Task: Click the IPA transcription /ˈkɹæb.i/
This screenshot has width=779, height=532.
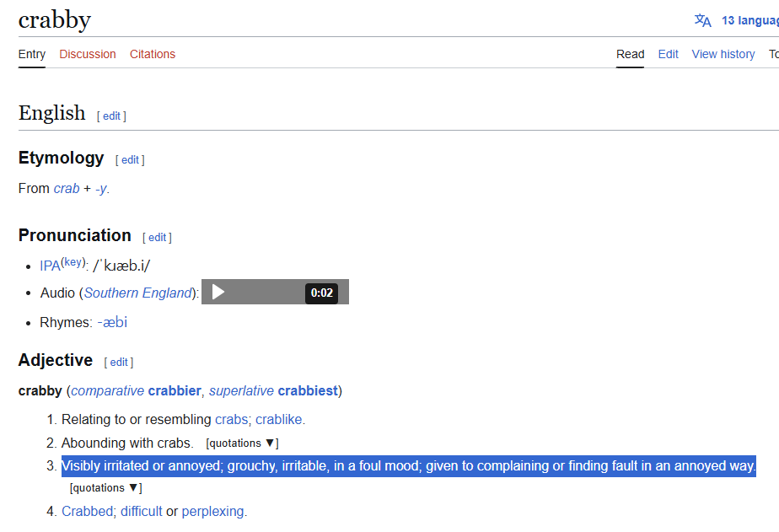Action: coord(121,266)
